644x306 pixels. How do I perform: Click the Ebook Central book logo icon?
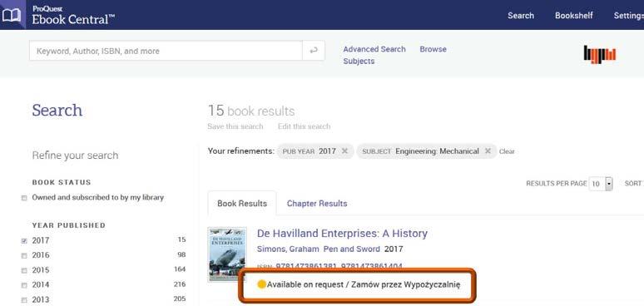[x=12, y=16]
